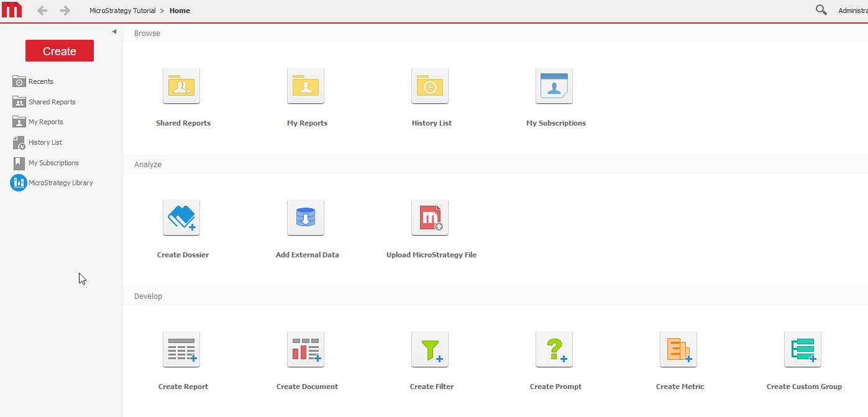
Task: Click the Add External Data icon
Action: tap(306, 218)
